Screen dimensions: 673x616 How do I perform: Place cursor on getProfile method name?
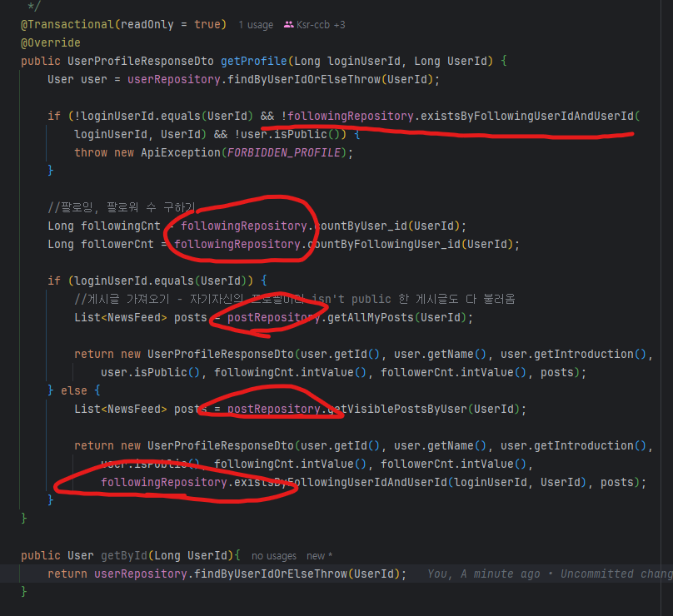pyautogui.click(x=254, y=61)
